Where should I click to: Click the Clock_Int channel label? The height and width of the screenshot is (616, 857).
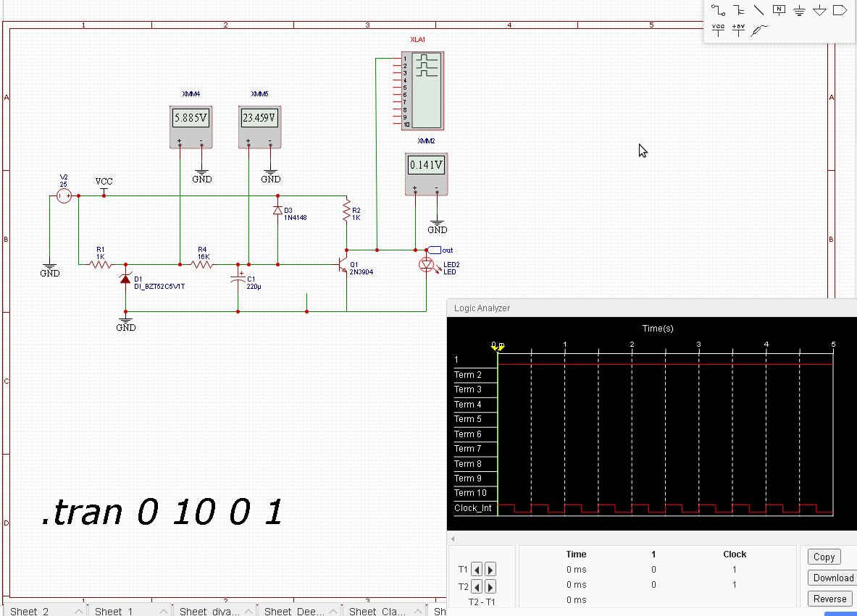point(473,508)
